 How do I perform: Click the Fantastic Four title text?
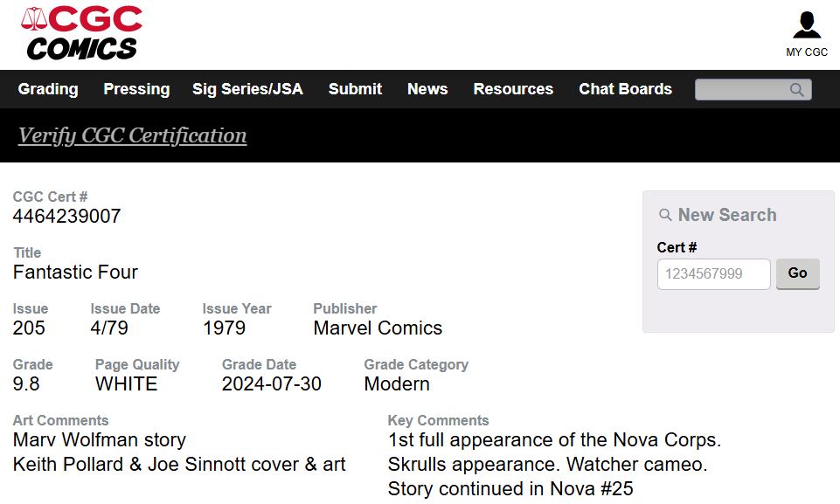click(x=75, y=272)
